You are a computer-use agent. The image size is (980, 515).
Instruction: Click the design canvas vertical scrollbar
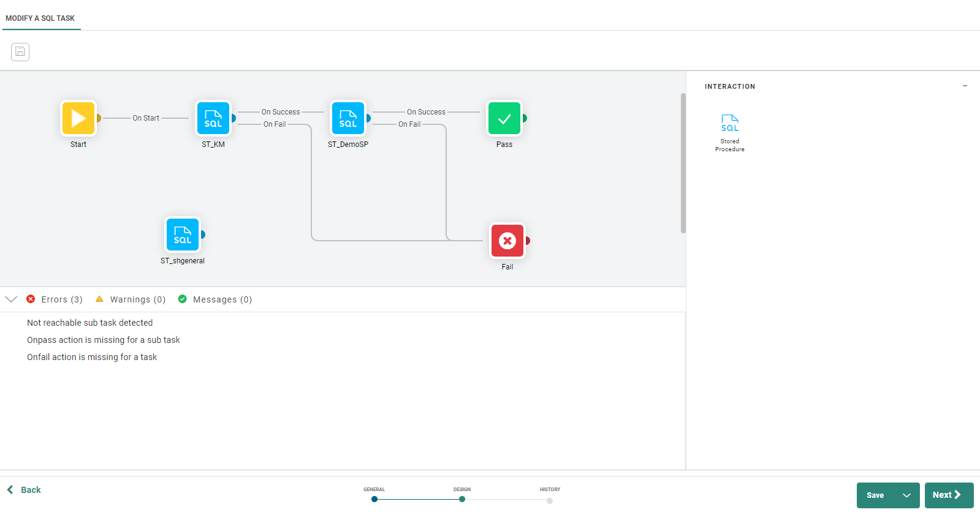click(x=683, y=163)
